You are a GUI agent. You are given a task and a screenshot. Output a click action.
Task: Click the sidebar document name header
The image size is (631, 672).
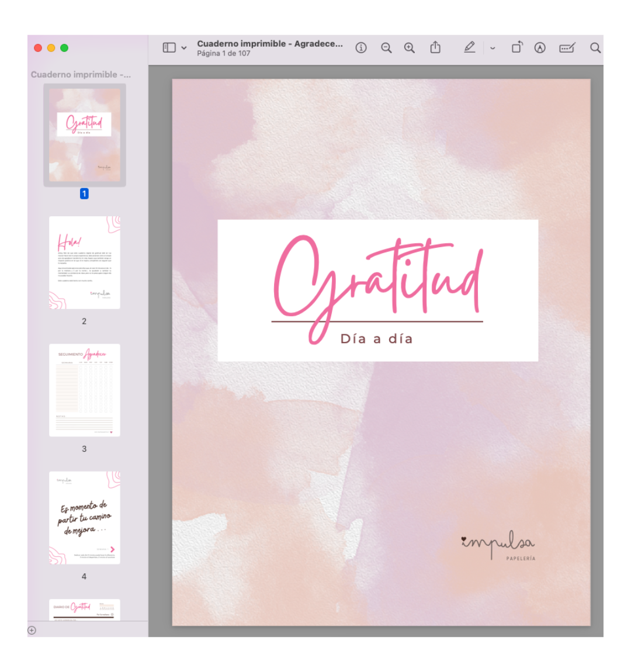click(x=81, y=74)
